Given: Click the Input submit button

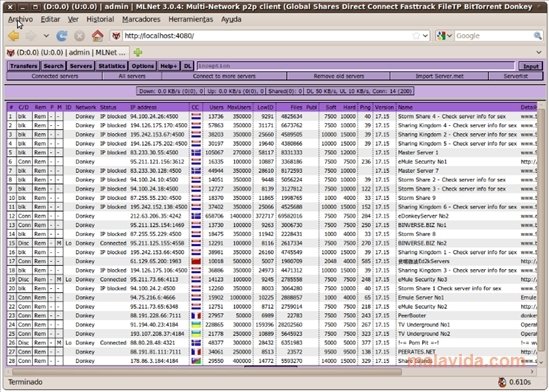Looking at the screenshot, I should [530, 66].
